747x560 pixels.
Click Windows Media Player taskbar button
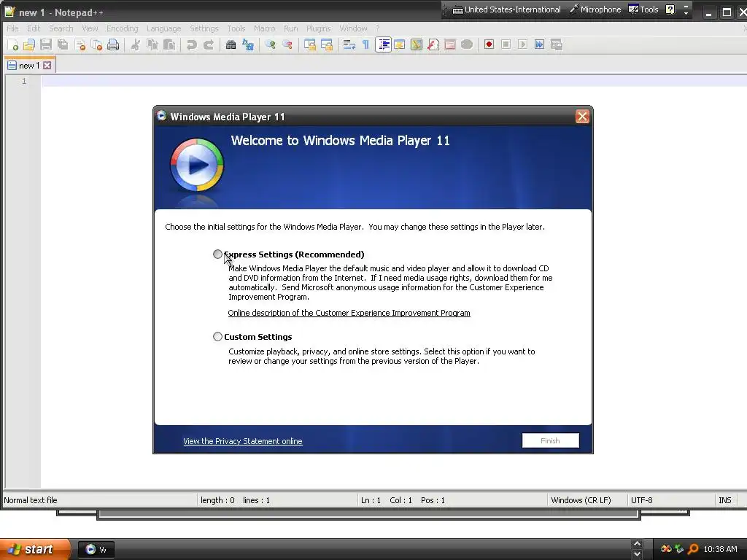click(x=97, y=550)
